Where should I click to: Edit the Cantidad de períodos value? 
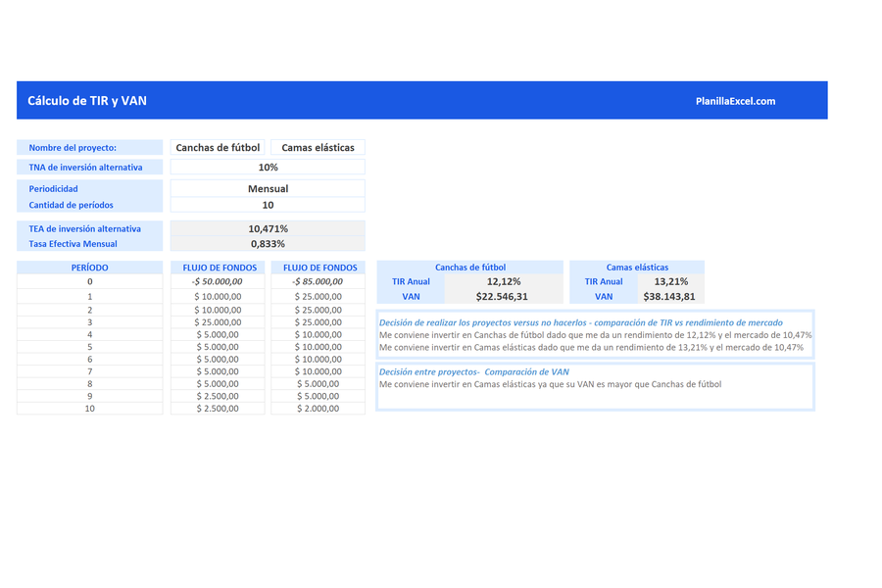(x=267, y=205)
